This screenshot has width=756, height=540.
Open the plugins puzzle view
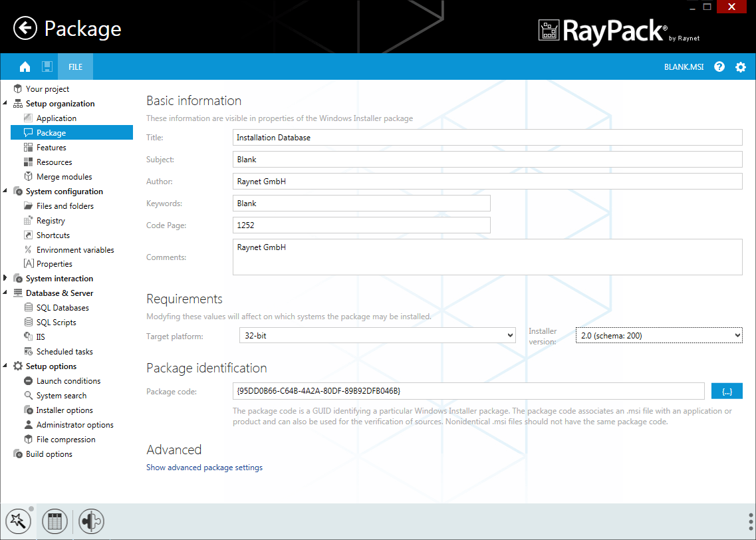click(x=90, y=521)
